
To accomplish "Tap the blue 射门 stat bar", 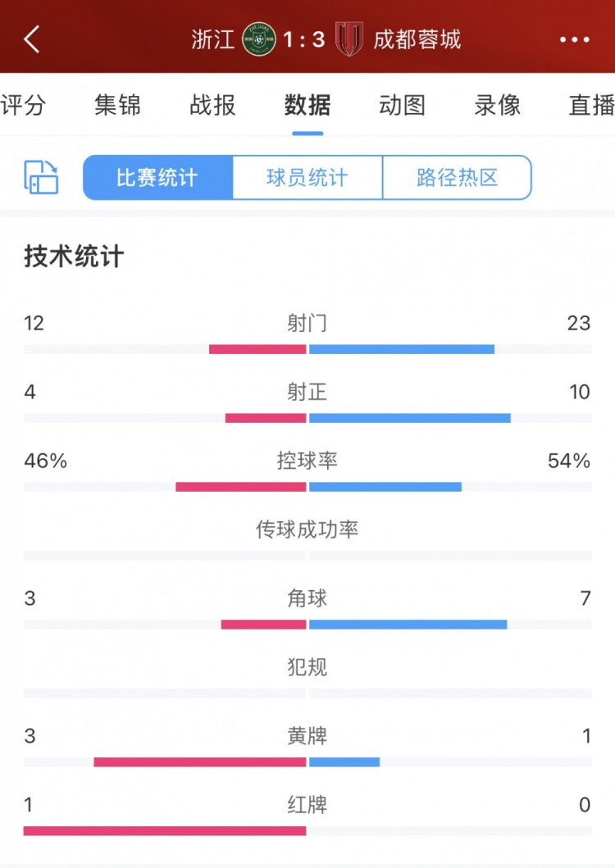I will point(402,349).
